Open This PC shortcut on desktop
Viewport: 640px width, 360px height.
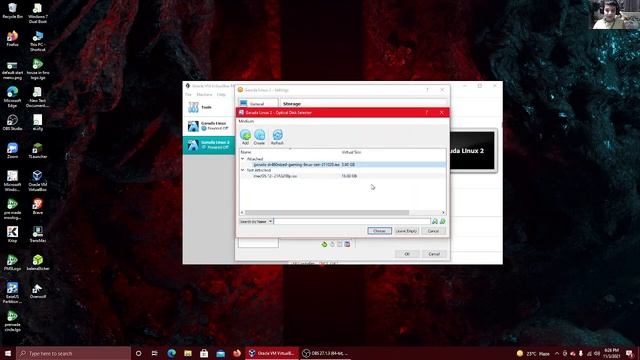tap(38, 41)
